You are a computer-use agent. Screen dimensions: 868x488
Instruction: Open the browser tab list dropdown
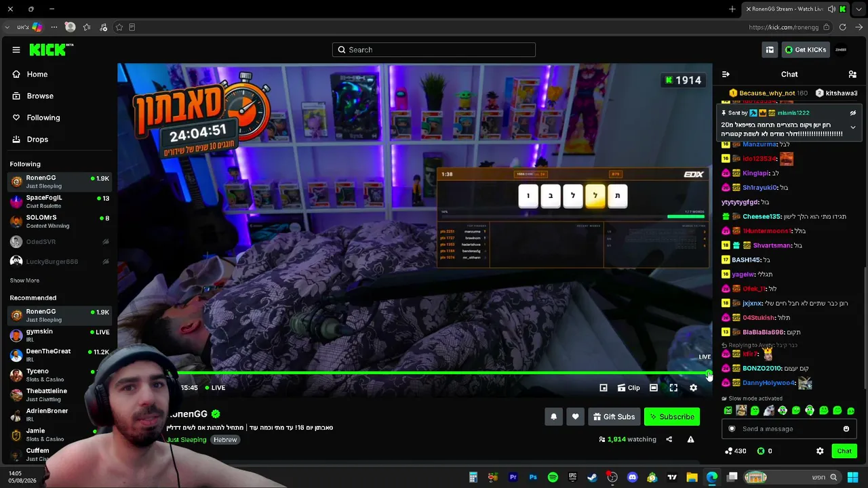click(859, 9)
